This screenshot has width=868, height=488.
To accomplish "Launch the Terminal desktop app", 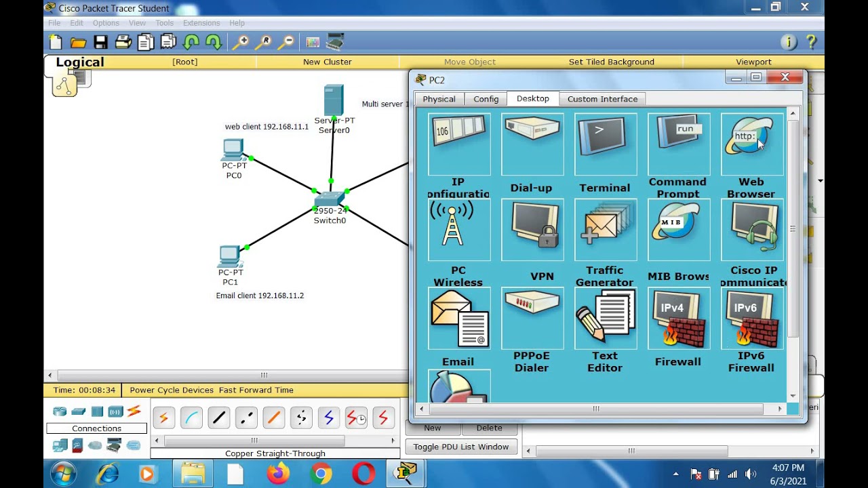I will pos(606,144).
